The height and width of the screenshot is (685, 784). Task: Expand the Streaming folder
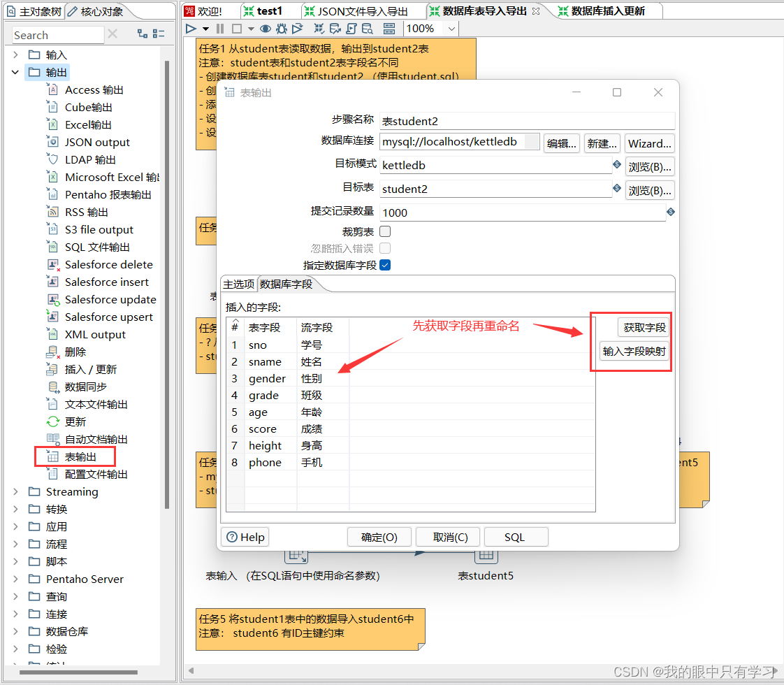(15, 491)
